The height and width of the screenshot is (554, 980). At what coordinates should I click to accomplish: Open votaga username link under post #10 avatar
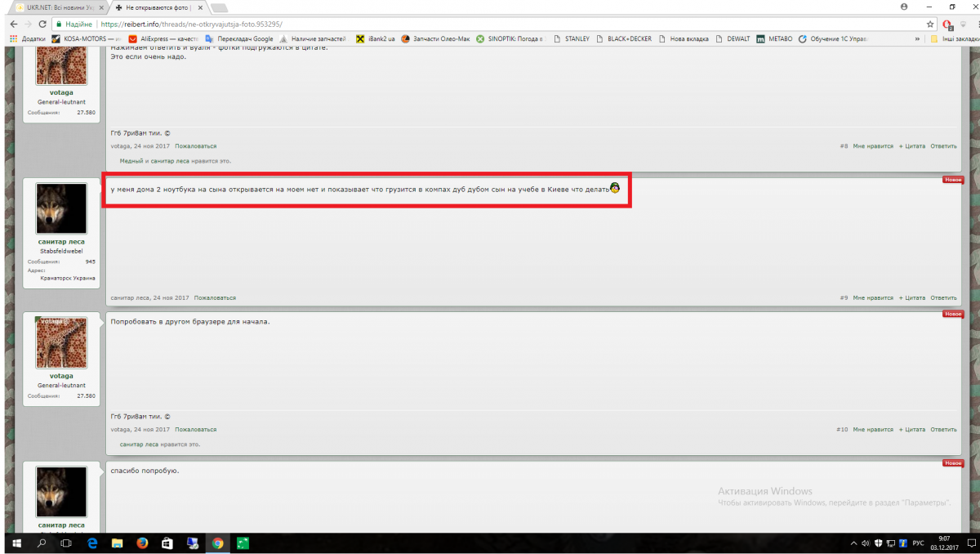pos(61,377)
